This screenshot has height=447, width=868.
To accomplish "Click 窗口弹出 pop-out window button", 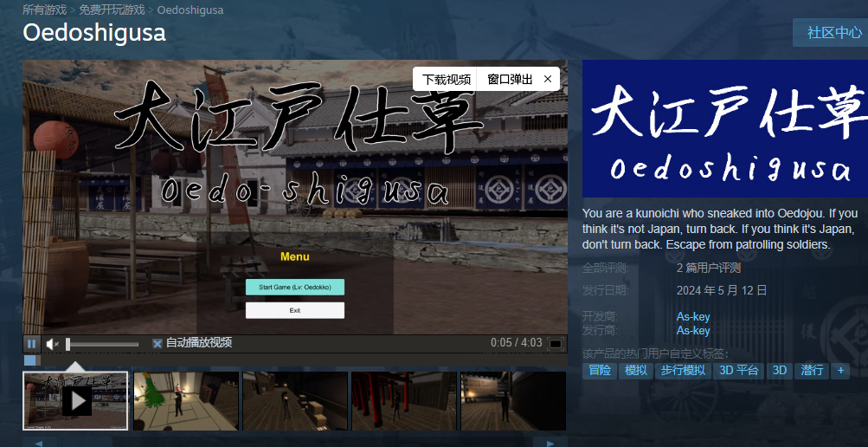I will pyautogui.click(x=510, y=79).
